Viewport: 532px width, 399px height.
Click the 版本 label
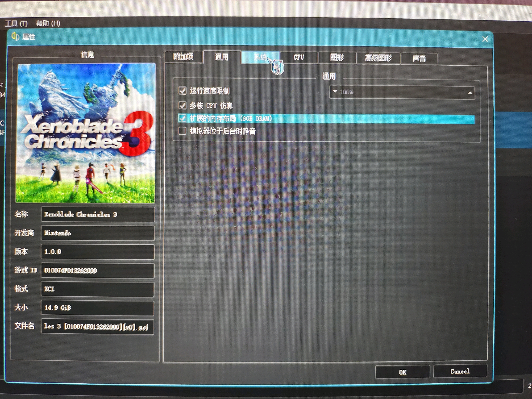coord(21,251)
